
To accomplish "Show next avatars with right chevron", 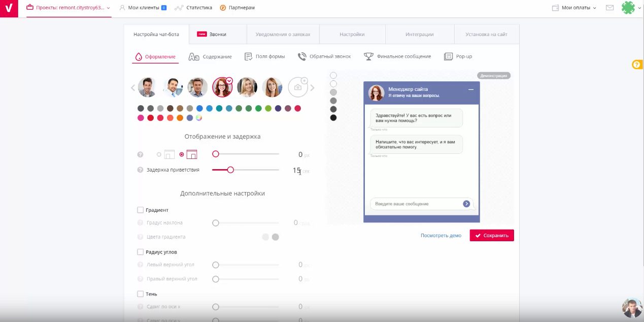I will (313, 88).
